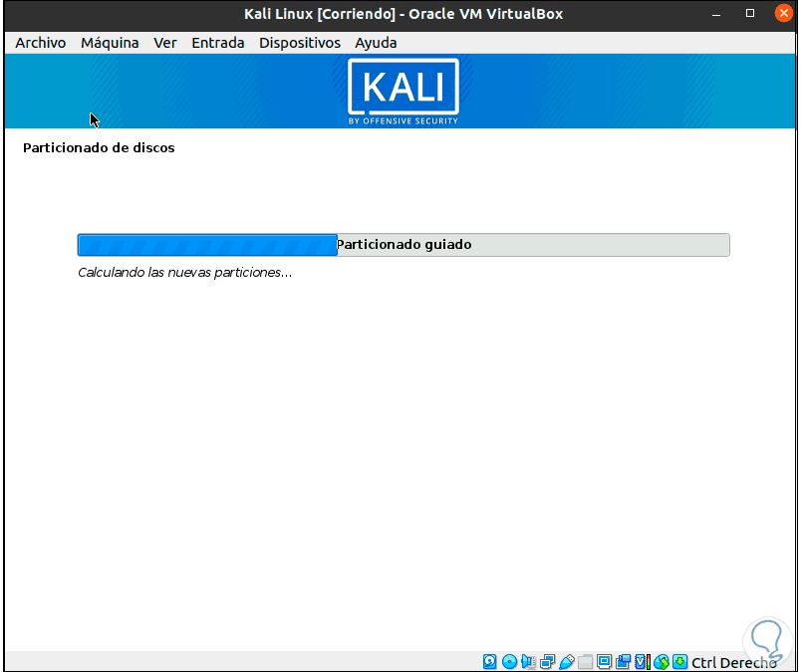
Task: Maximize the VirtualBox window
Action: pos(750,13)
